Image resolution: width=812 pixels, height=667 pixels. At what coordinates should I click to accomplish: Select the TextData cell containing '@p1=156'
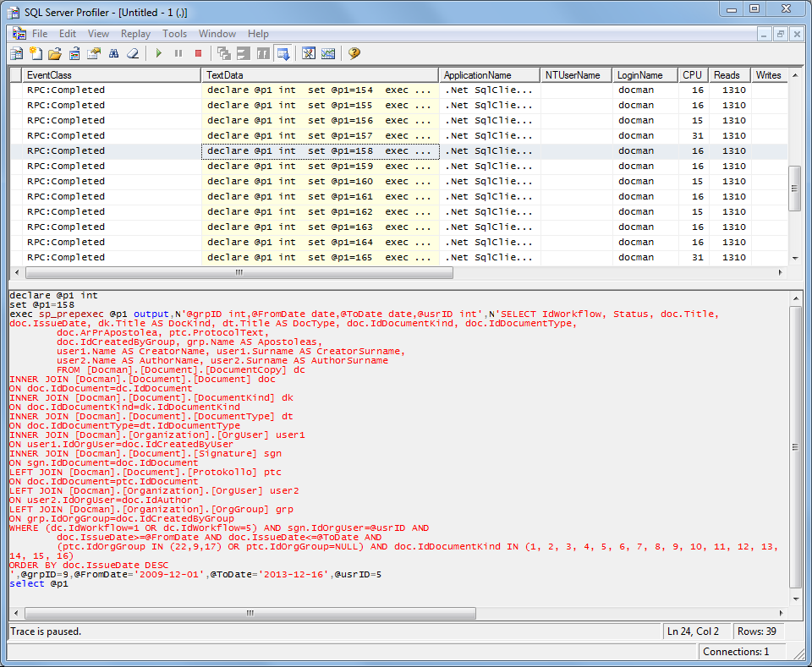coord(320,121)
